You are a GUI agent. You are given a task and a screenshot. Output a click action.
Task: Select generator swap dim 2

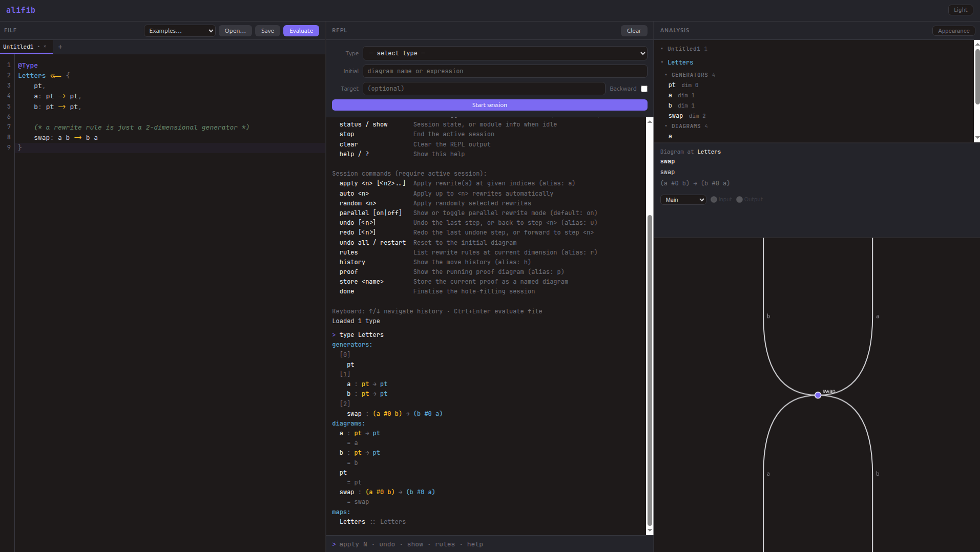coord(687,116)
